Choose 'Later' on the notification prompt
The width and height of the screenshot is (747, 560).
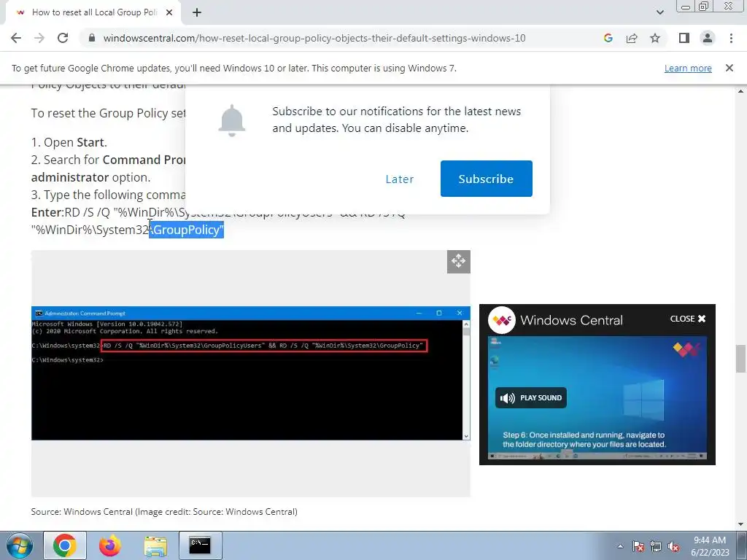point(399,179)
